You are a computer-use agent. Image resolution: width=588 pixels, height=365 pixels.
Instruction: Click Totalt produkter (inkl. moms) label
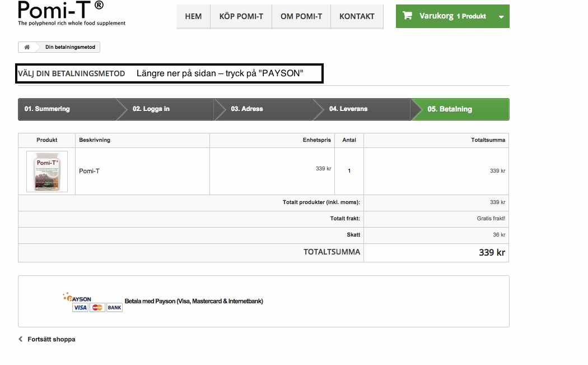[321, 202]
